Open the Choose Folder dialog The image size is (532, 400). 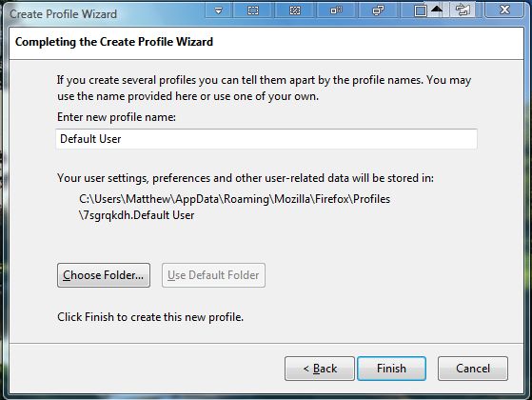[104, 275]
